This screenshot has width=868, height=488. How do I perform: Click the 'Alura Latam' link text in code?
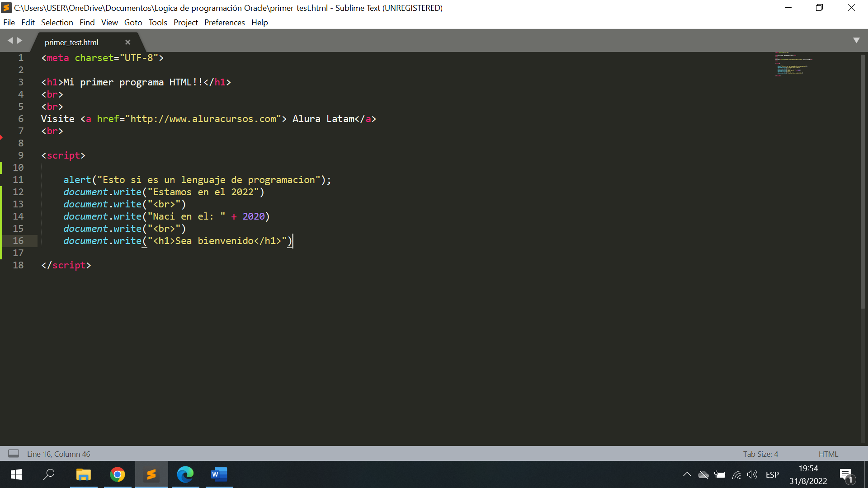(323, 119)
